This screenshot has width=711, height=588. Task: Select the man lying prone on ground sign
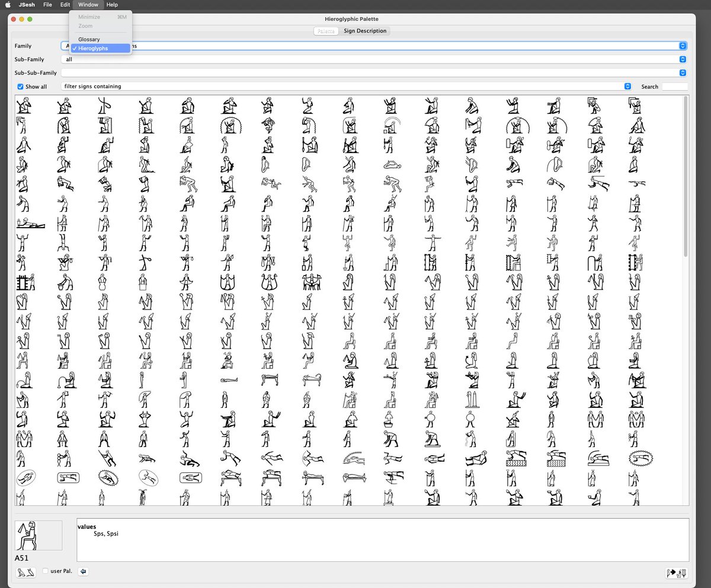31,223
